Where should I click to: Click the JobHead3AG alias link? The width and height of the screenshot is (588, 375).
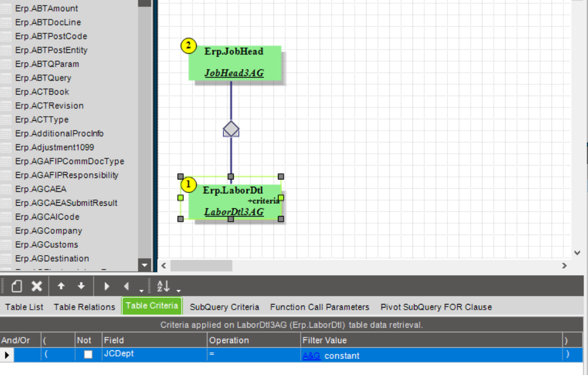pos(234,73)
